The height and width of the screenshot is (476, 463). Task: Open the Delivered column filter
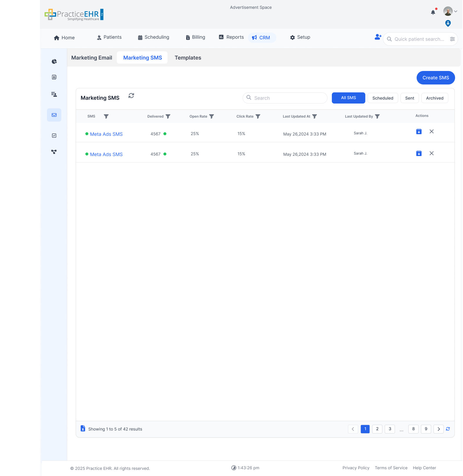[168, 116]
